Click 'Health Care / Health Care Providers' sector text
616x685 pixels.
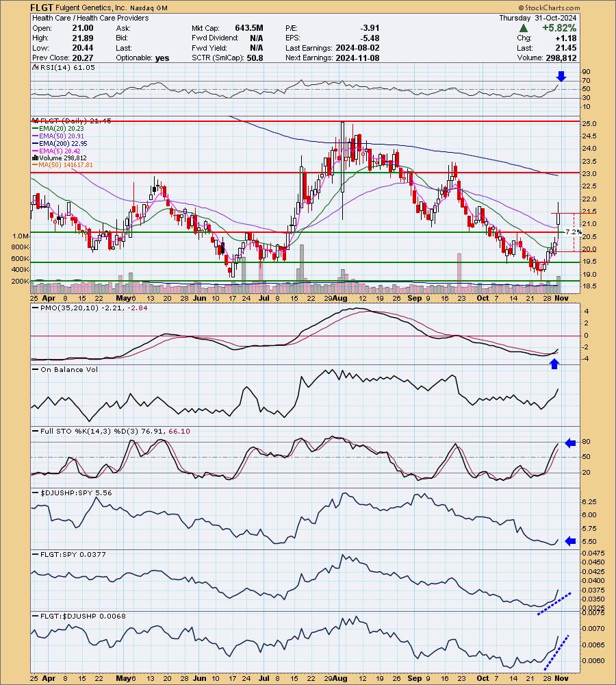pos(90,18)
